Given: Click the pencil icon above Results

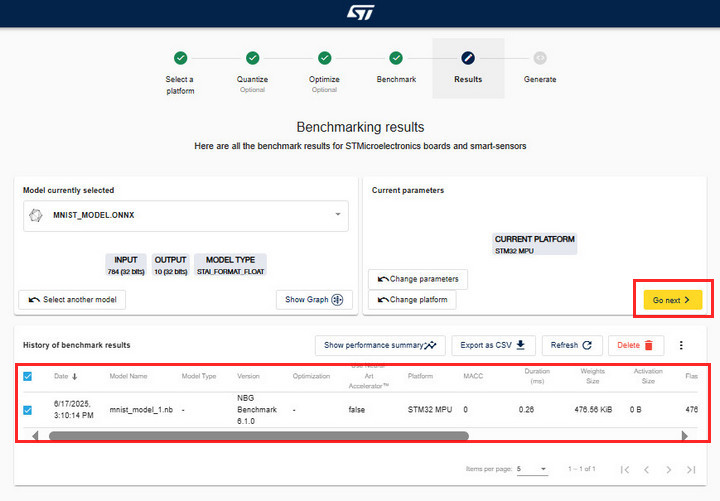Looking at the screenshot, I should [468, 58].
